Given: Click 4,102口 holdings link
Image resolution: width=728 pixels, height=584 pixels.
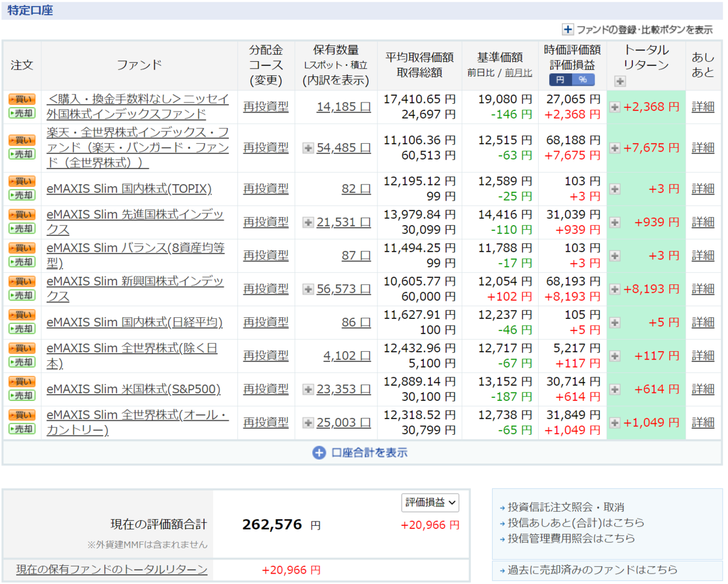Looking at the screenshot, I should 347,355.
